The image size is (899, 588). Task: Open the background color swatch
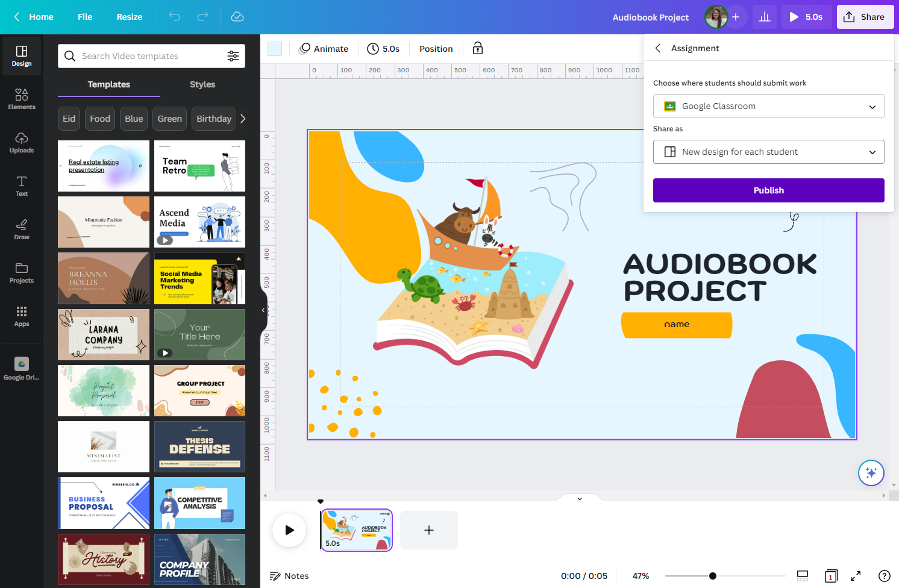point(275,49)
